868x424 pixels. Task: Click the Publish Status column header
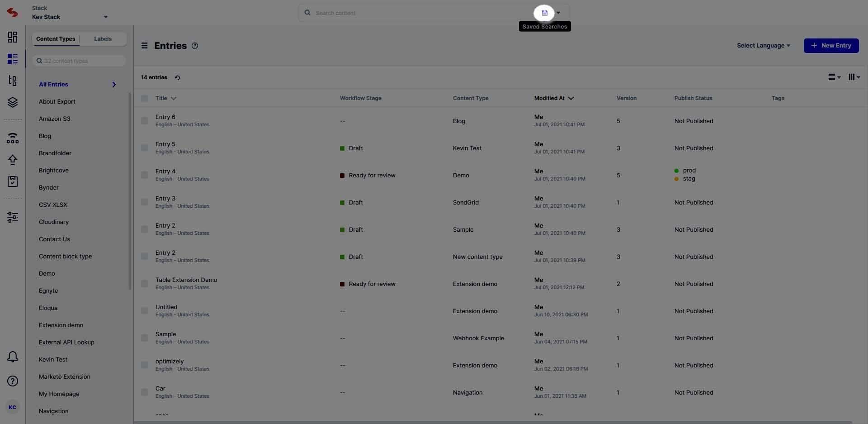pyautogui.click(x=693, y=98)
